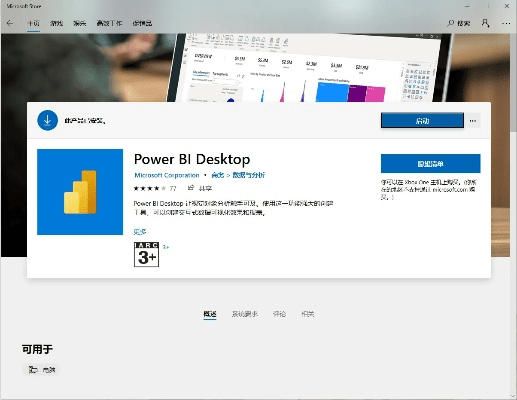
Task: Open the Data & Analytics (数据与分析) link
Action: pyautogui.click(x=248, y=175)
